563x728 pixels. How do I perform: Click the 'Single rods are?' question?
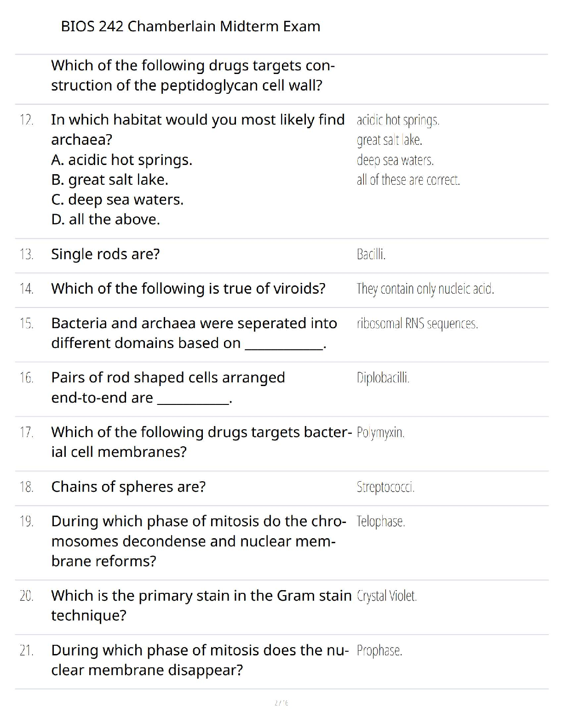pos(105,254)
